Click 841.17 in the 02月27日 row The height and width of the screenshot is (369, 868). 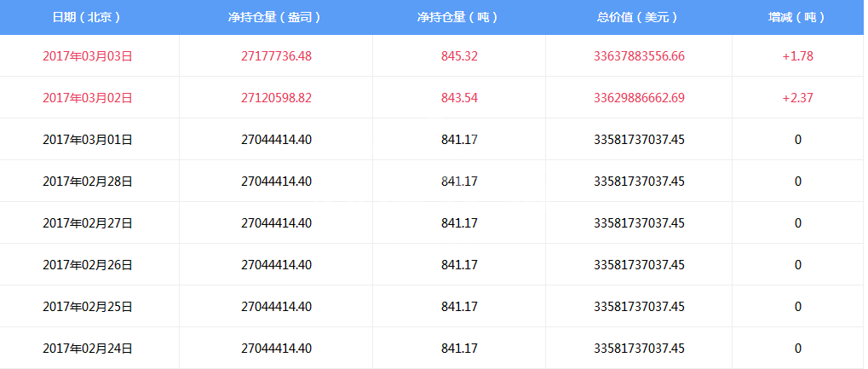[459, 223]
